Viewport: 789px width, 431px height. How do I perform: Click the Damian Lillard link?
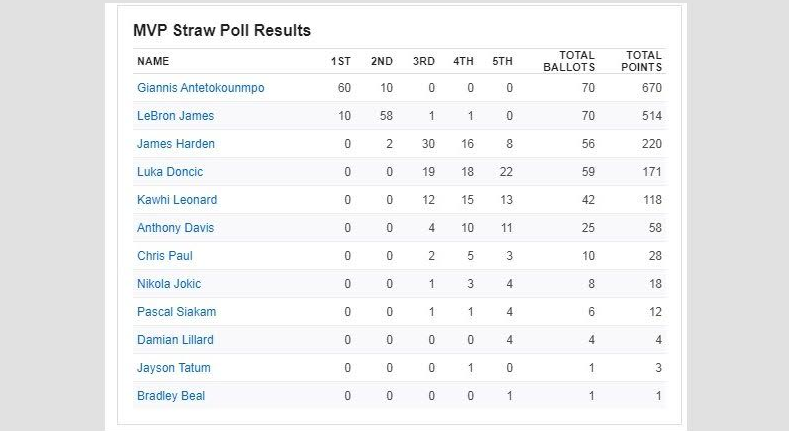click(175, 340)
